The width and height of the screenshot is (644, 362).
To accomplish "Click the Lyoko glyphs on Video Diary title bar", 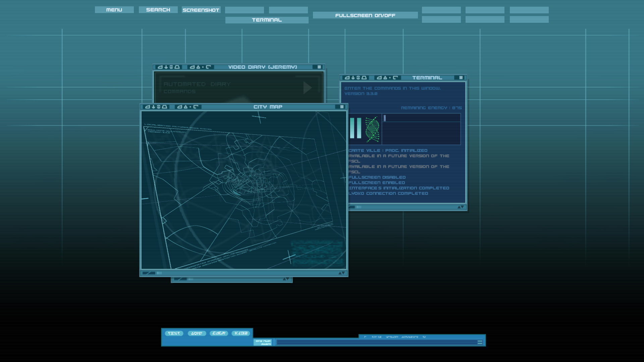I will click(x=169, y=67).
